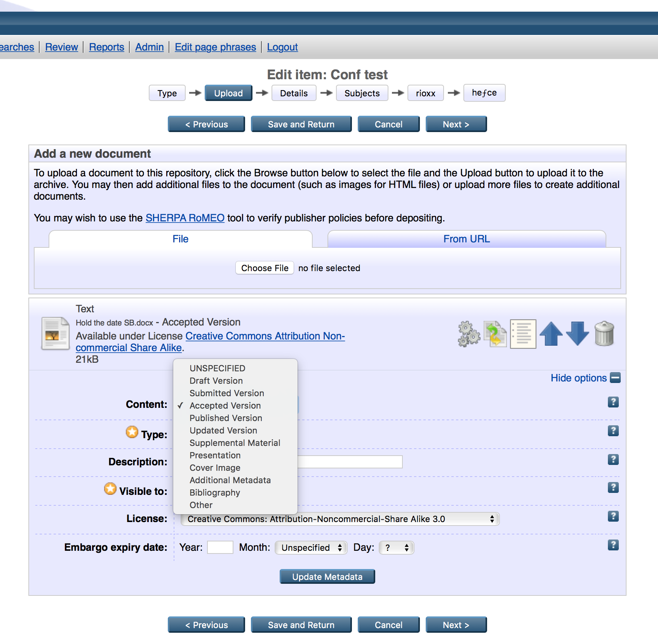Switch to the From URL tab
This screenshot has height=644, width=658.
(x=467, y=239)
